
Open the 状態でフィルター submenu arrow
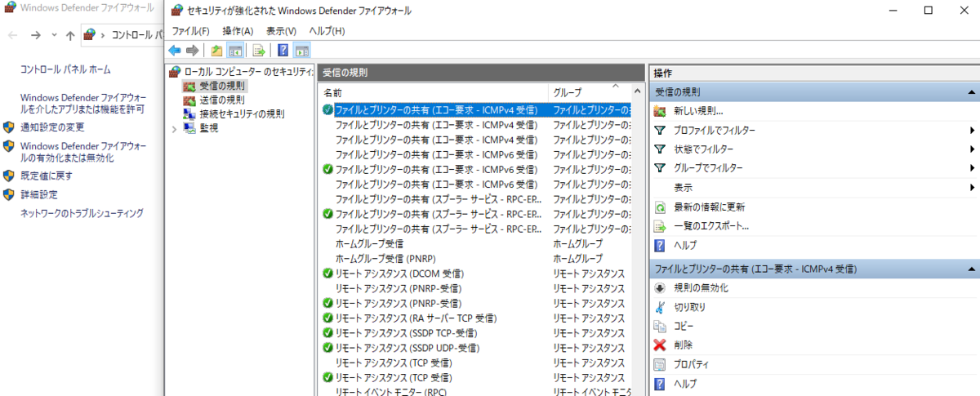[972, 149]
